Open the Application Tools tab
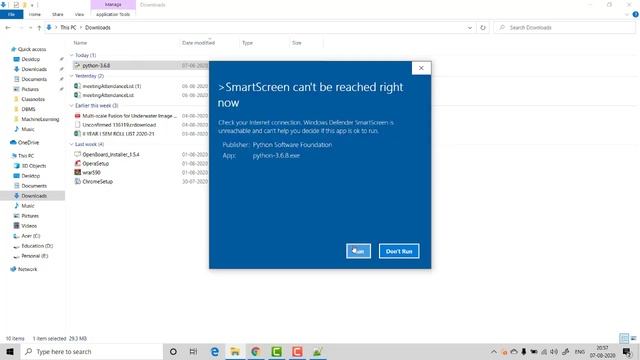 [x=113, y=14]
